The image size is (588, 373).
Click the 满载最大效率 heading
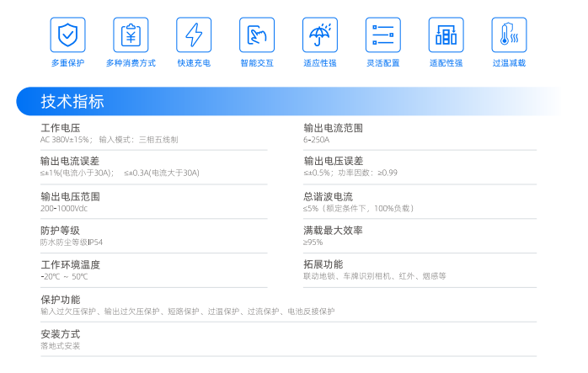[x=333, y=230]
